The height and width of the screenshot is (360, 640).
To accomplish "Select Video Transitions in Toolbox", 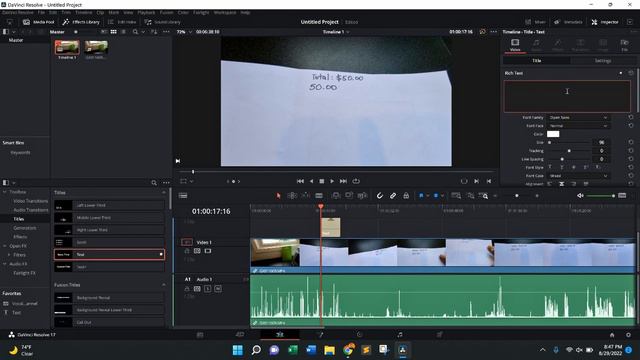I will pyautogui.click(x=31, y=201).
